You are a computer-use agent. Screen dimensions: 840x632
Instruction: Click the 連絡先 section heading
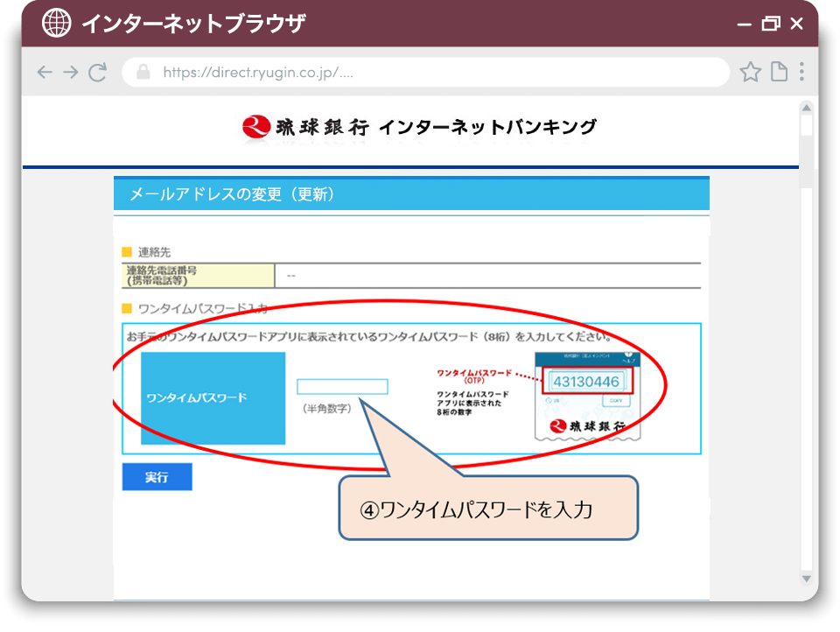click(x=154, y=252)
